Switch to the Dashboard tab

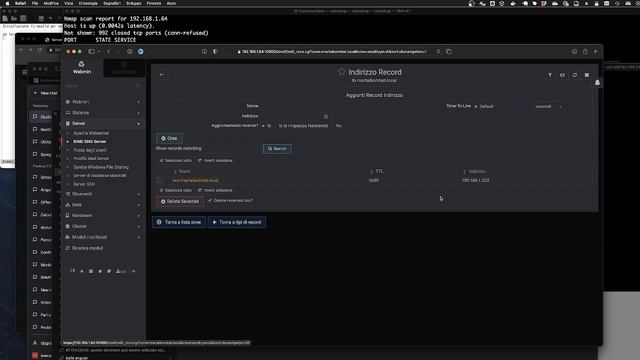[x=124, y=68]
